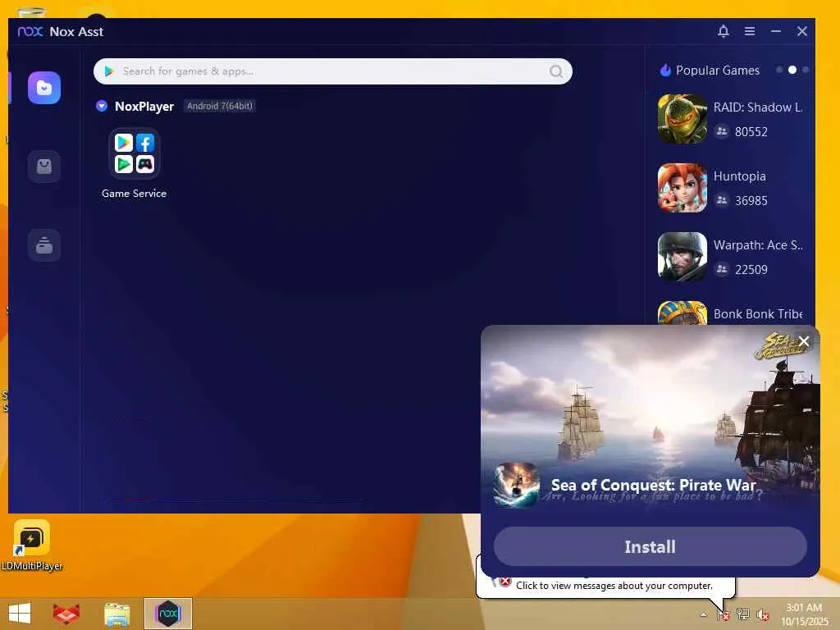Click the Nox logo in the title bar
Viewport: 840px width, 630px height.
(x=30, y=32)
